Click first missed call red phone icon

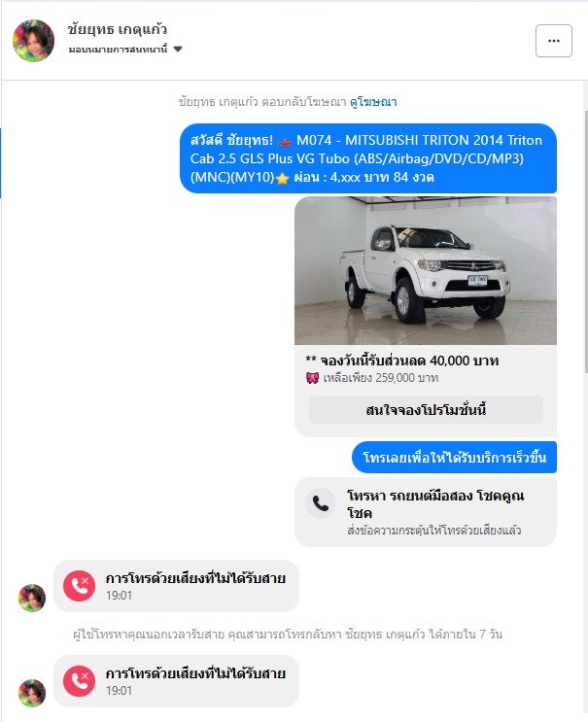point(79,586)
